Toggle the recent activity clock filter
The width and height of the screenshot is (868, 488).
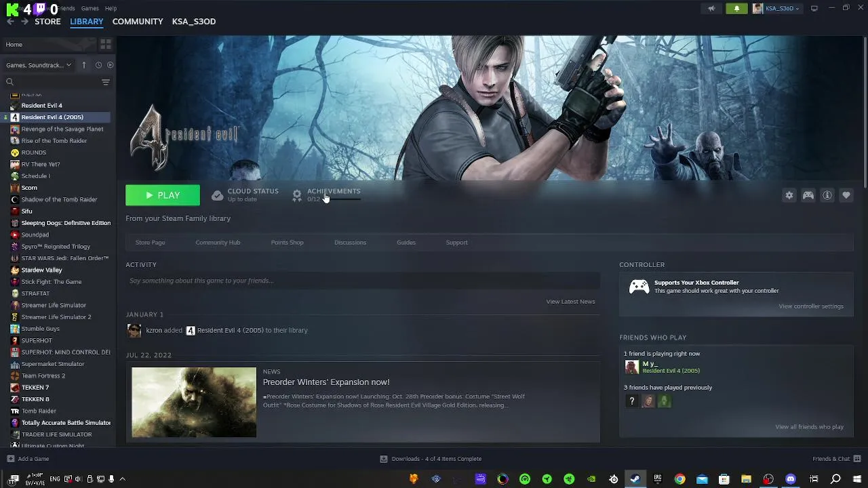pyautogui.click(x=98, y=65)
